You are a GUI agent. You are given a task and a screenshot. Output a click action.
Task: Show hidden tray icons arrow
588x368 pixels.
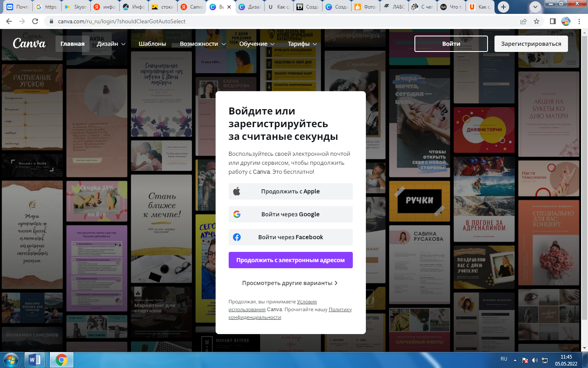[515, 360]
